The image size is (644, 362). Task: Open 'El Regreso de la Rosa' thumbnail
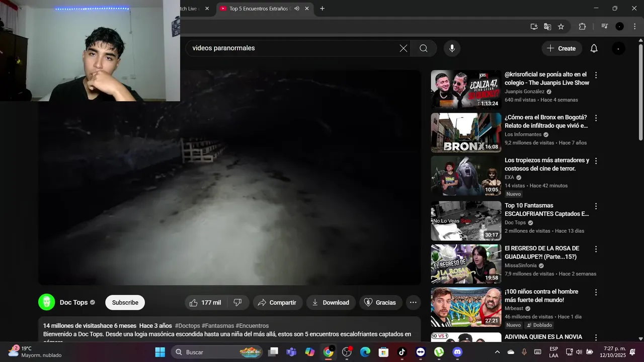coord(466,263)
